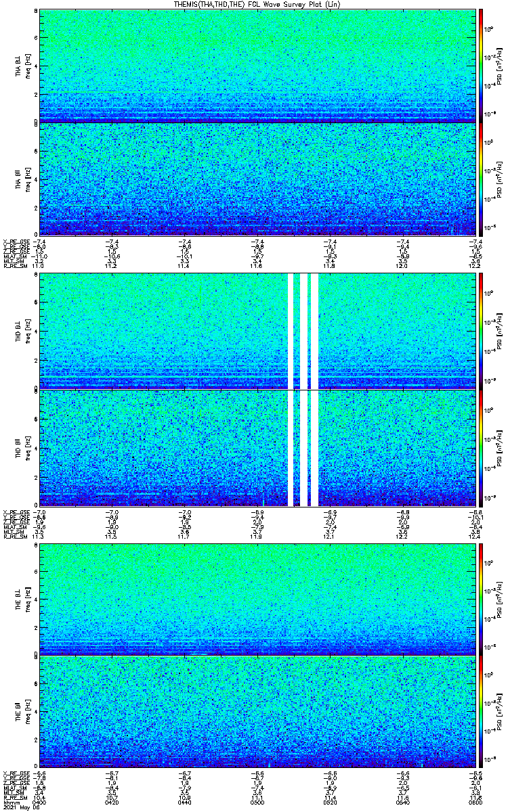Click the THEMIS FGL Wave Survey Plot title

tap(257, 4)
